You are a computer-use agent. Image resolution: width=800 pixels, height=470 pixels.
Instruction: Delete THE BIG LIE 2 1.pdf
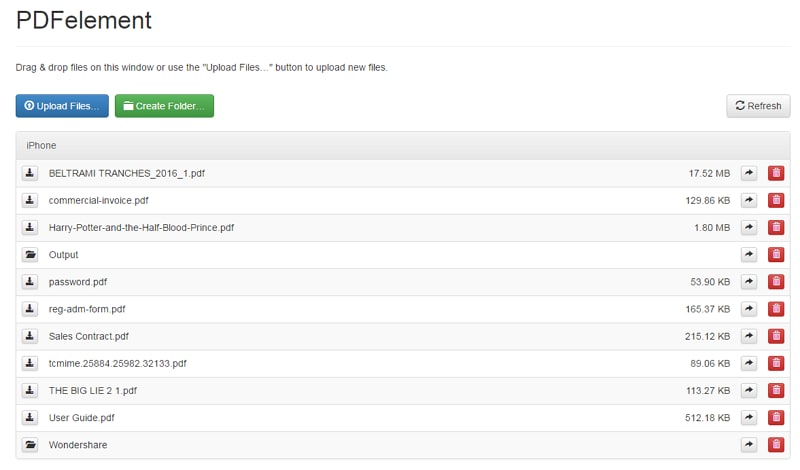775,390
